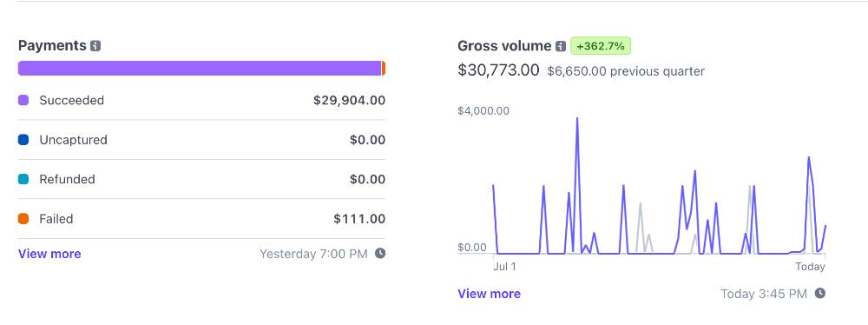Click the green +362.7% growth badge
This screenshot has width=868, height=325.
click(x=601, y=46)
